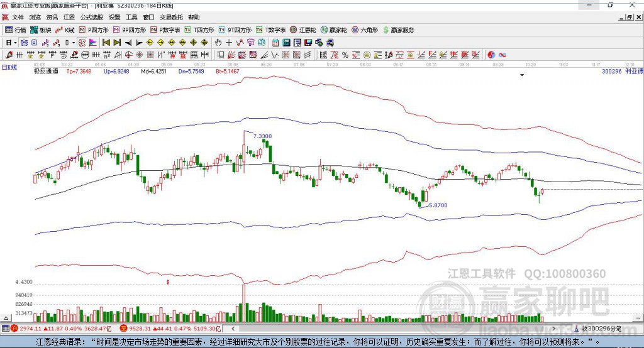This screenshot has width=644, height=348.
Task: Click the 极反通道 indicator name
Action: pos(46,72)
